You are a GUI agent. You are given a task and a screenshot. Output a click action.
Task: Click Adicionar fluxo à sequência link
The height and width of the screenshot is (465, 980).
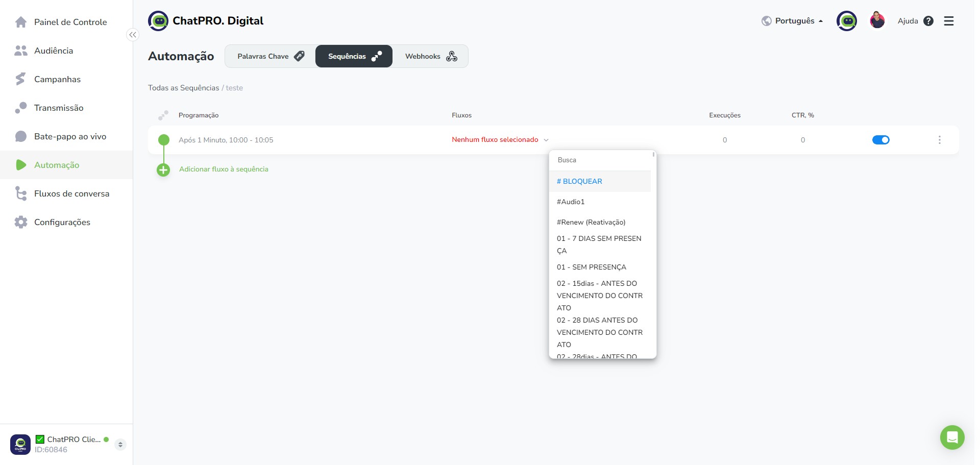224,169
